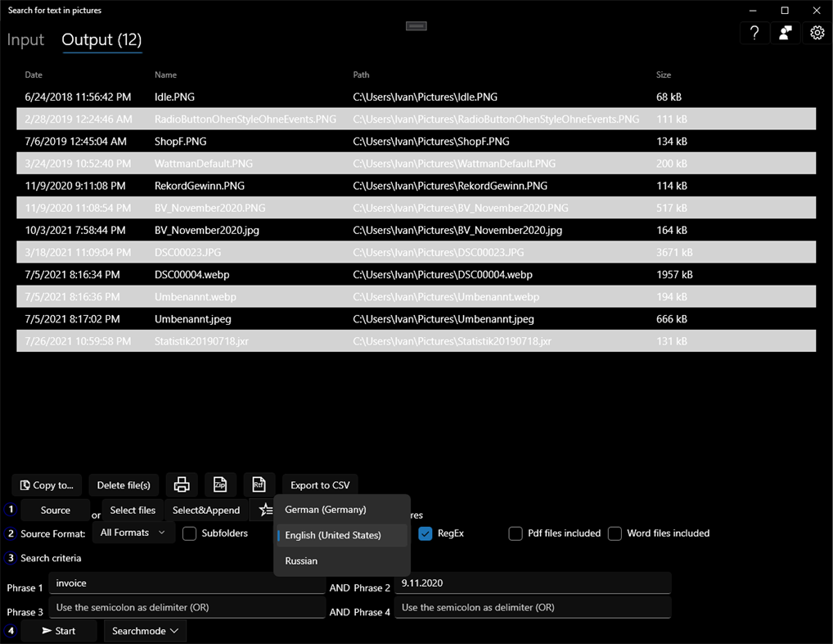Click the favorites star beside Select&Append
Viewport: 833px width, 644px height.
coord(265,510)
